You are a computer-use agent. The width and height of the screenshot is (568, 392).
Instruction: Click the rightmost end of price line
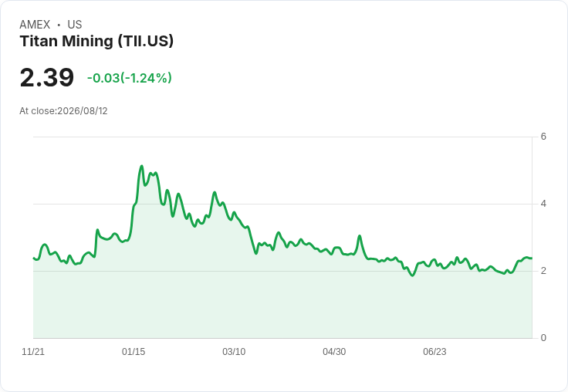click(x=532, y=258)
